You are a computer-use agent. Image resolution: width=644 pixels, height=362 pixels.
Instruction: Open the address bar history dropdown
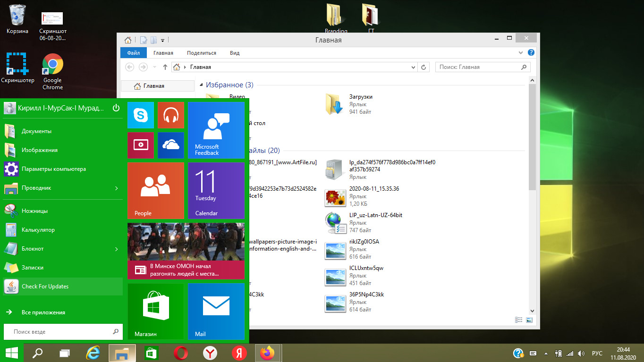coord(413,67)
